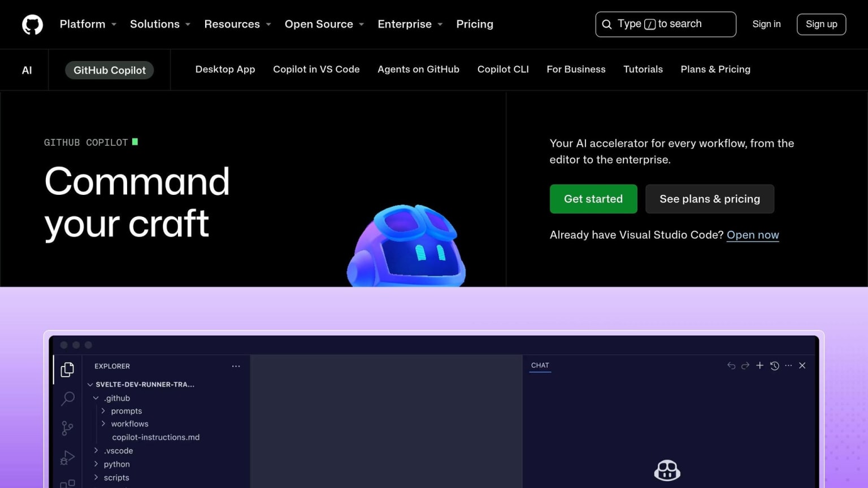This screenshot has height=488, width=868.
Task: Open the Tutorials tab
Action: coord(643,69)
